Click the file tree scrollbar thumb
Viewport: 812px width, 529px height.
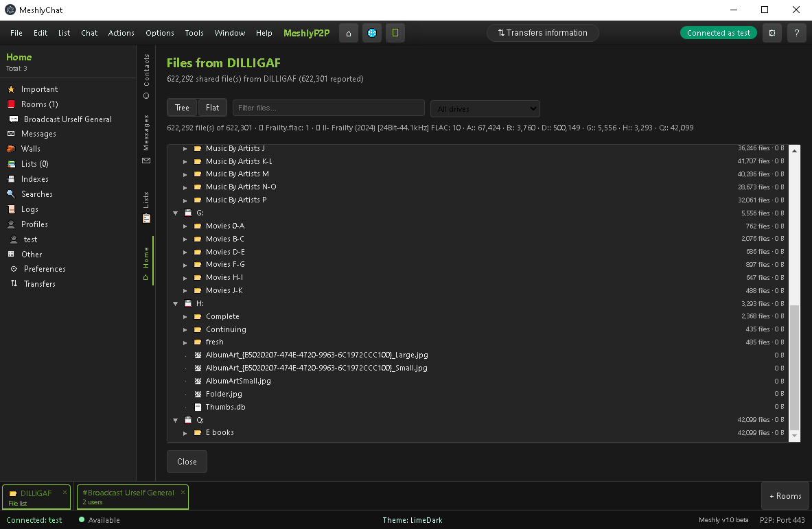pyautogui.click(x=794, y=368)
